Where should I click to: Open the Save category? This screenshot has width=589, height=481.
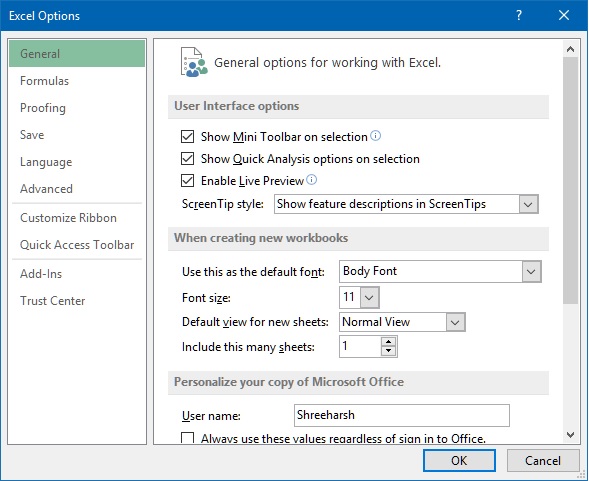pyautogui.click(x=77, y=135)
